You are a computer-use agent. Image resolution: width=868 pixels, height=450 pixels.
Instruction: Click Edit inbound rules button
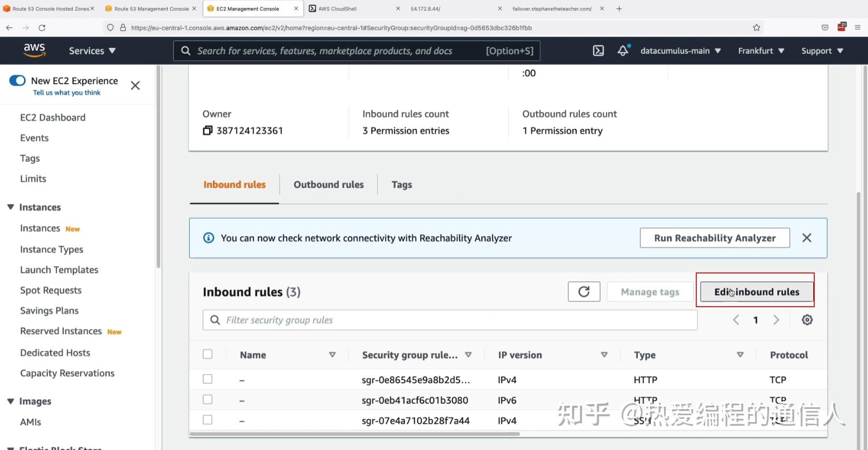[x=757, y=292]
